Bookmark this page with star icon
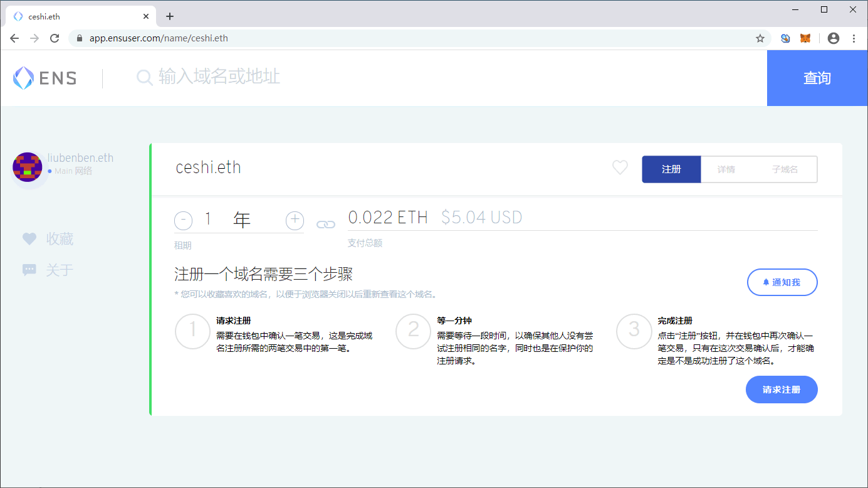 pos(760,38)
